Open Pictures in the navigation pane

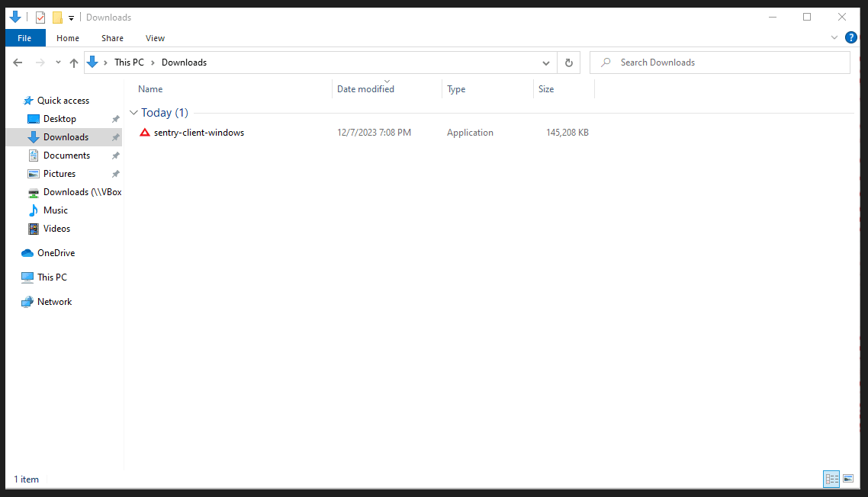tap(59, 174)
